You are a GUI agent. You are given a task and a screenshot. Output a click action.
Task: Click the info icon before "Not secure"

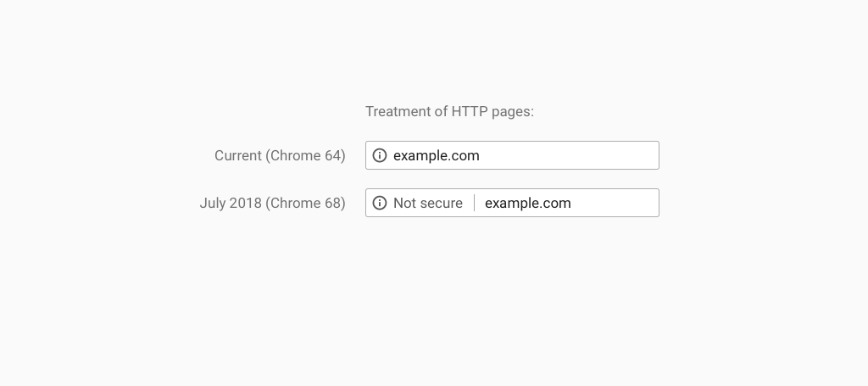[x=380, y=203]
